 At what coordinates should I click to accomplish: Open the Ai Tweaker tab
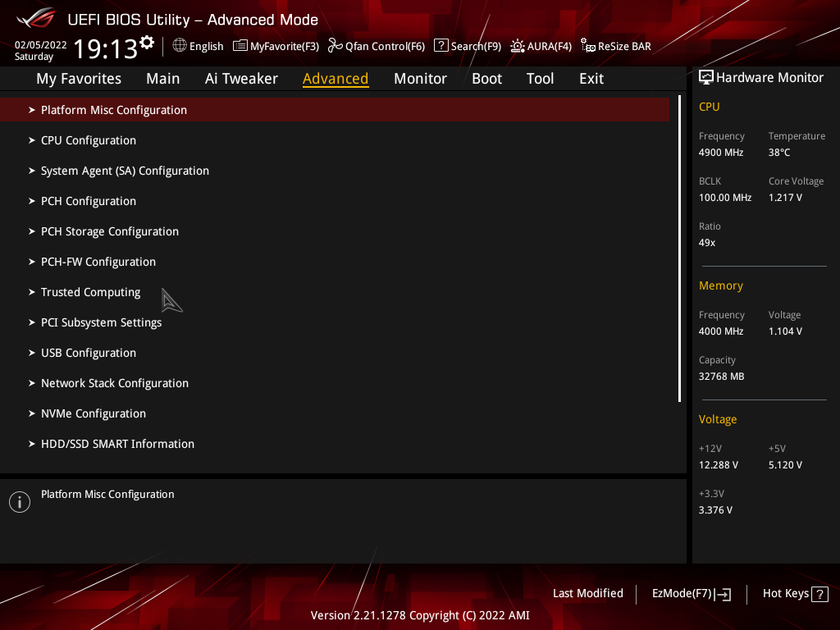pyautogui.click(x=241, y=79)
